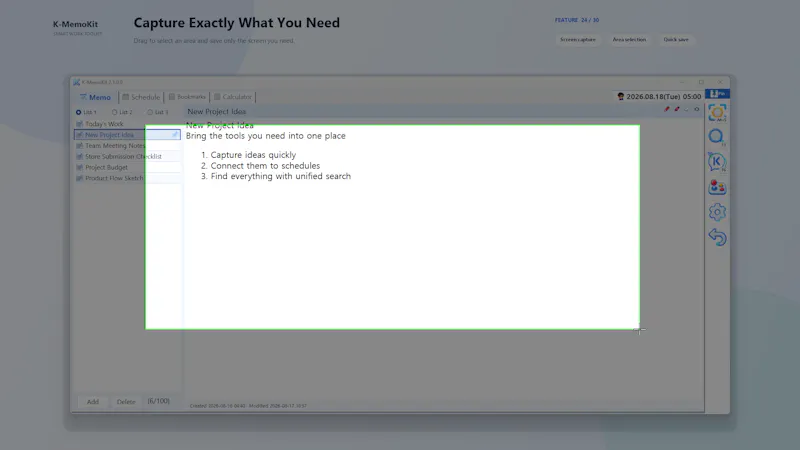The height and width of the screenshot is (450, 800).
Task: Click the FEATURE 24 / 30 label
Action: 577,20
